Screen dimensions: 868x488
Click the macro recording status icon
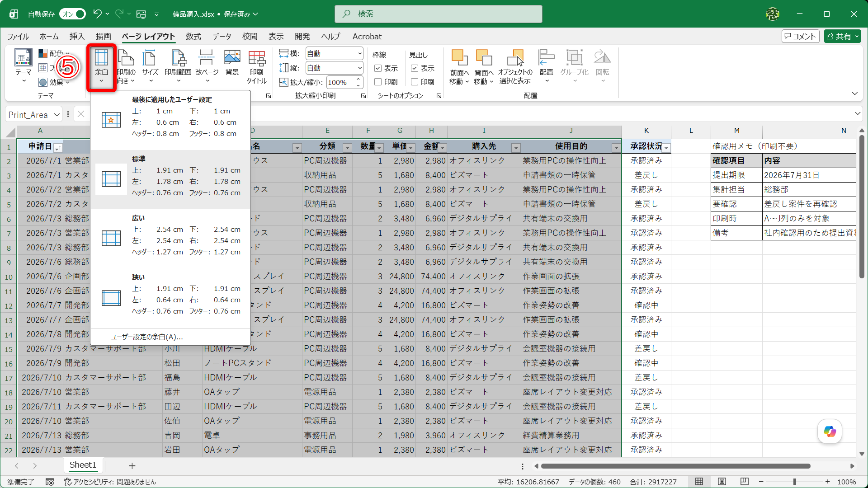(x=50, y=482)
